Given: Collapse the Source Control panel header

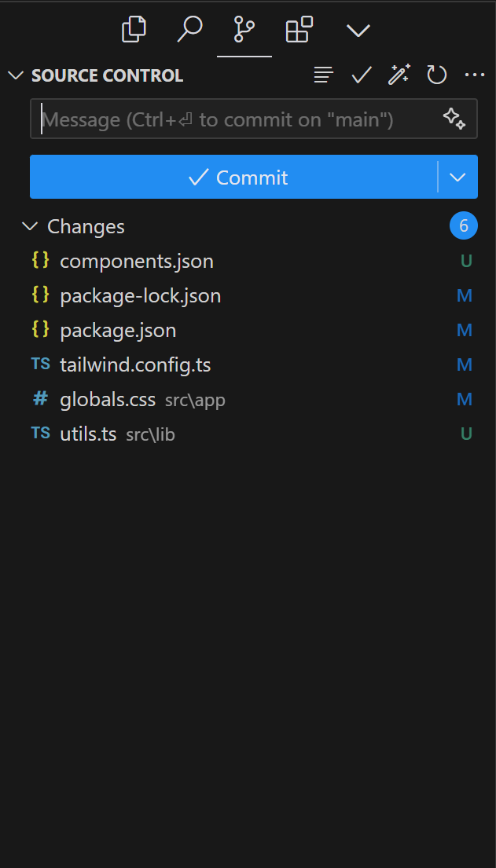Looking at the screenshot, I should click(16, 75).
